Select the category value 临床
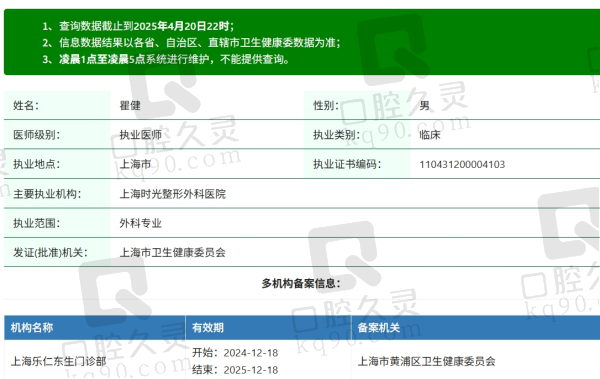 click(x=430, y=135)
